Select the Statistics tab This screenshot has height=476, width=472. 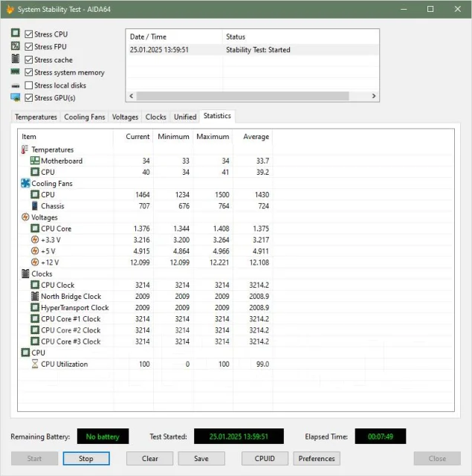[217, 116]
